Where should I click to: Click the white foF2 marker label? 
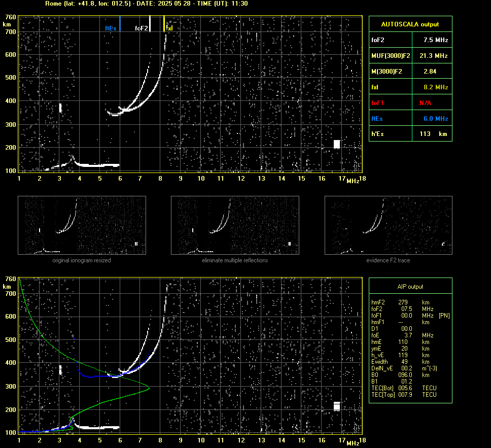click(141, 28)
